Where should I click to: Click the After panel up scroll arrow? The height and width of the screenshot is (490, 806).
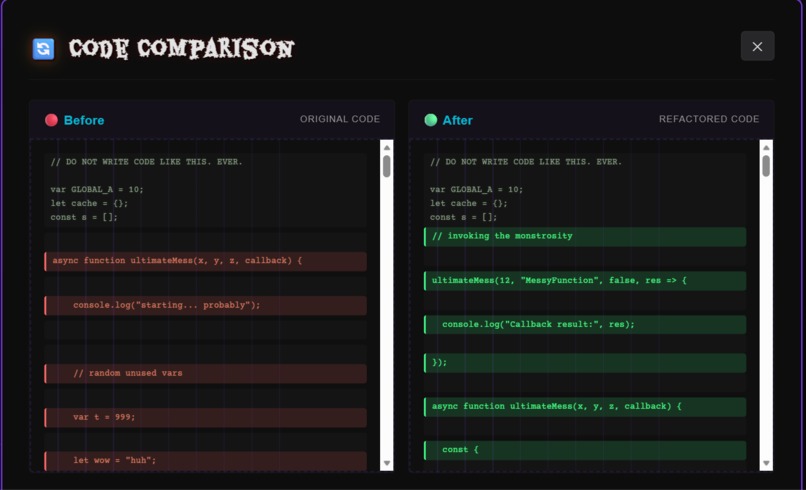[766, 148]
